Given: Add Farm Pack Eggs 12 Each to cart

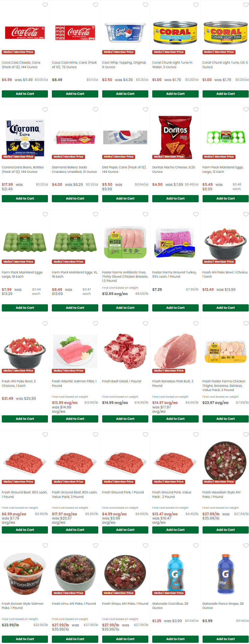Looking at the screenshot, I should pos(226,199).
